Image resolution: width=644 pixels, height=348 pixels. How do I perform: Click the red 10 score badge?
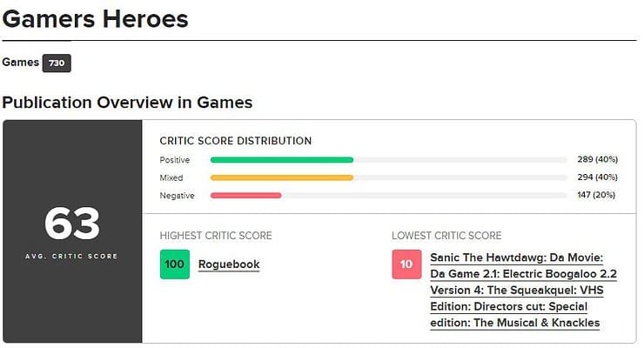[x=406, y=264]
